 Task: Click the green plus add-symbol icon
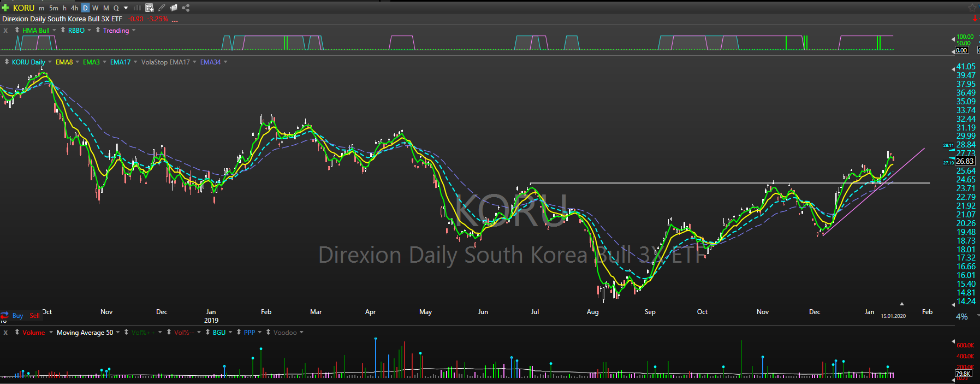tap(5, 8)
